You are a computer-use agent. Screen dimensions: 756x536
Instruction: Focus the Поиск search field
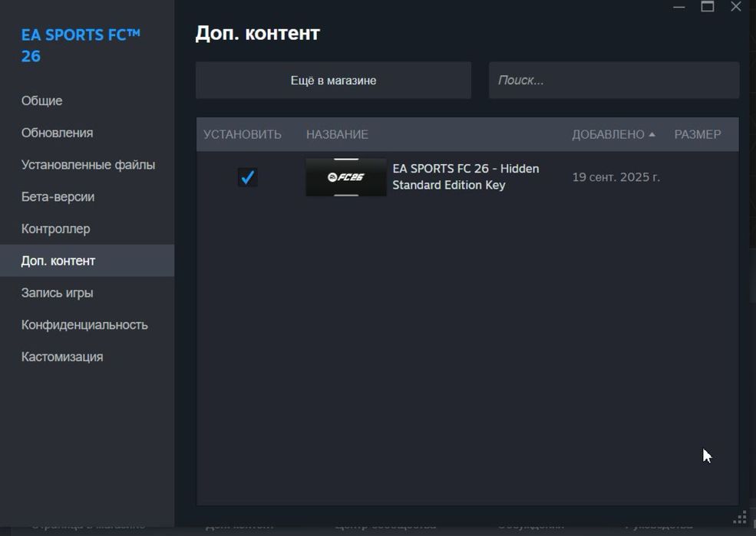[x=614, y=81]
